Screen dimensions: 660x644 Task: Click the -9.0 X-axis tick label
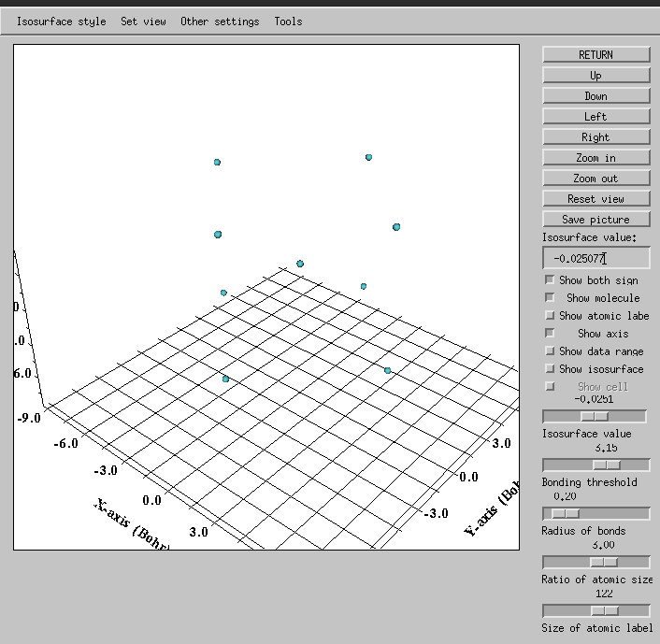[x=29, y=418]
